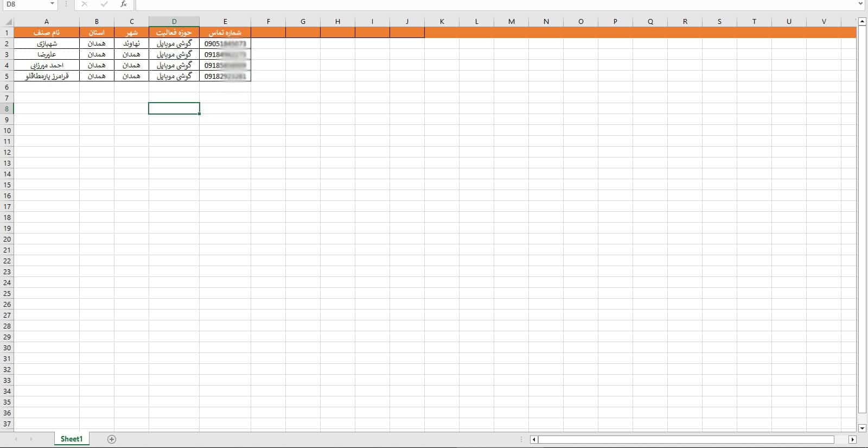Viewport: 868px width, 448px height.
Task: Click 'همدان' city cell in row 5
Action: (x=131, y=76)
